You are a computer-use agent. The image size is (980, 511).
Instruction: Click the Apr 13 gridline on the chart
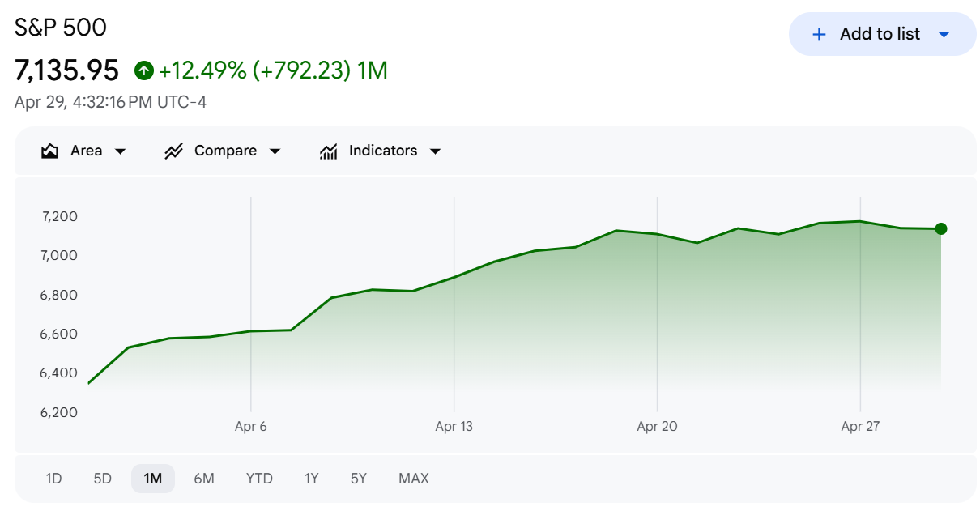[x=454, y=304]
